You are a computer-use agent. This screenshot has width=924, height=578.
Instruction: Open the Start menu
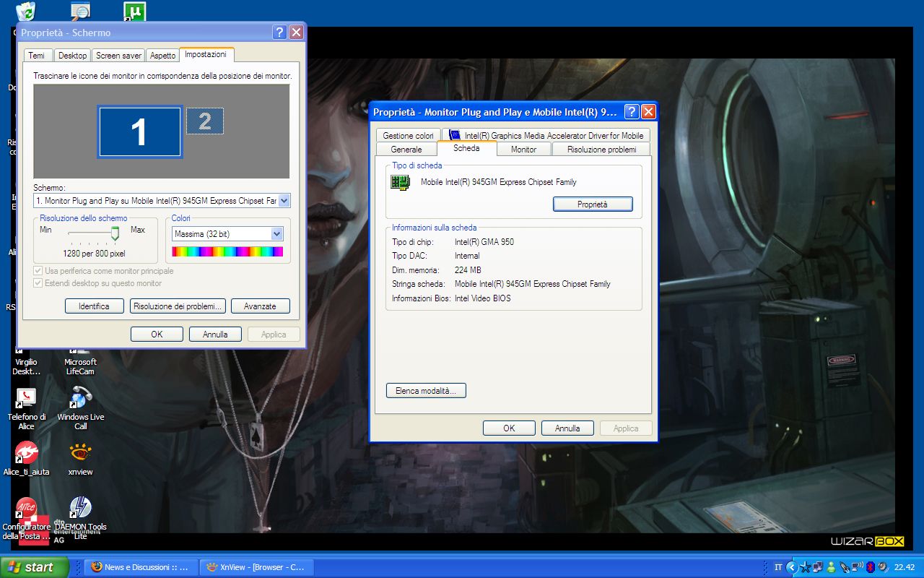click(35, 567)
